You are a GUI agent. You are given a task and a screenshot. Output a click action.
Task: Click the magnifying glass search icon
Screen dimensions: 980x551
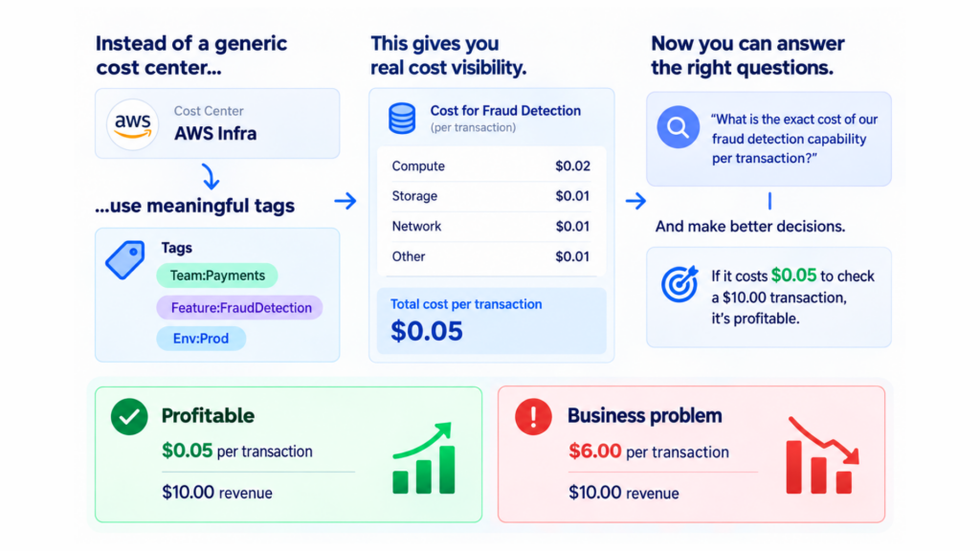click(x=679, y=127)
